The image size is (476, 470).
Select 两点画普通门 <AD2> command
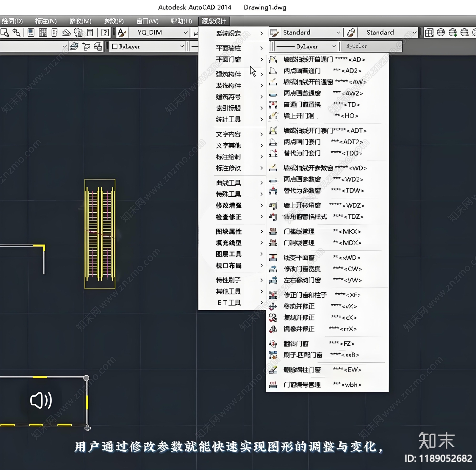327,71
